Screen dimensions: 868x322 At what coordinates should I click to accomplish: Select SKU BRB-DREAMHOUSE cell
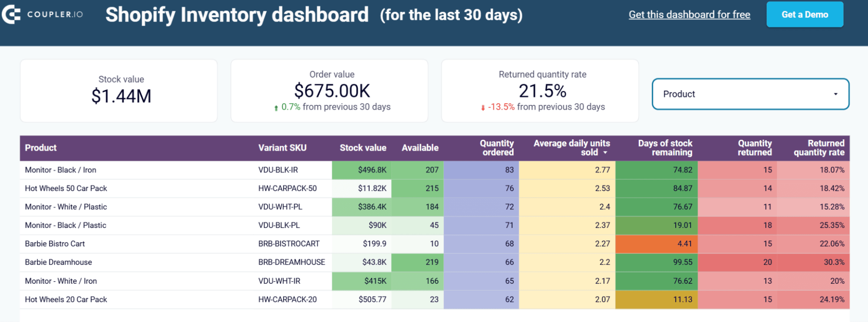[x=292, y=262]
